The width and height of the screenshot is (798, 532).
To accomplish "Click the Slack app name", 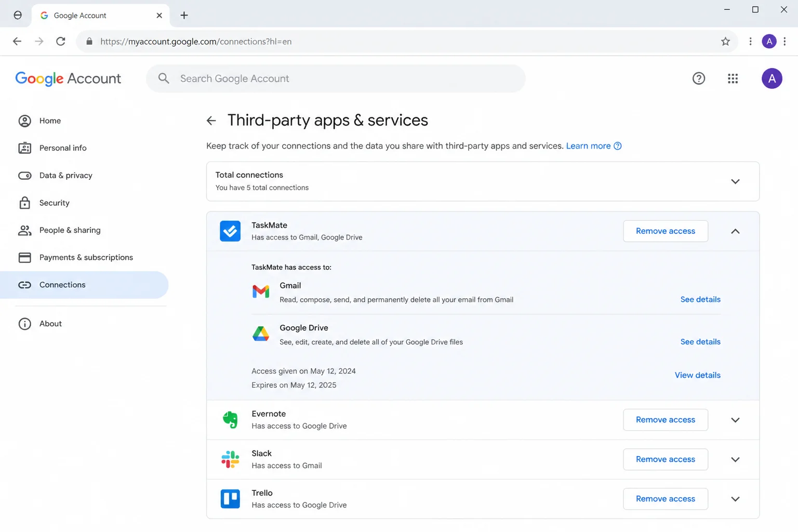I will coord(261,454).
